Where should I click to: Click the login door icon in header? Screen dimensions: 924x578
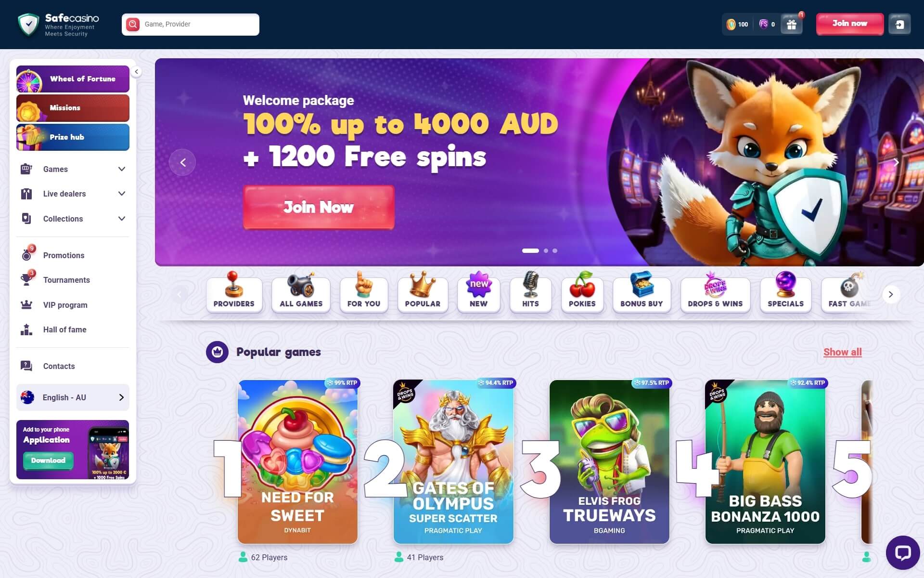coord(899,25)
